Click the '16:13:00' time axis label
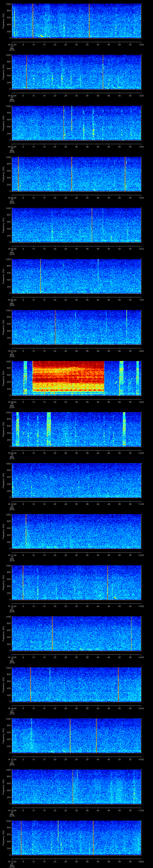Screen dimensions: 153x868 tap(12, 657)
